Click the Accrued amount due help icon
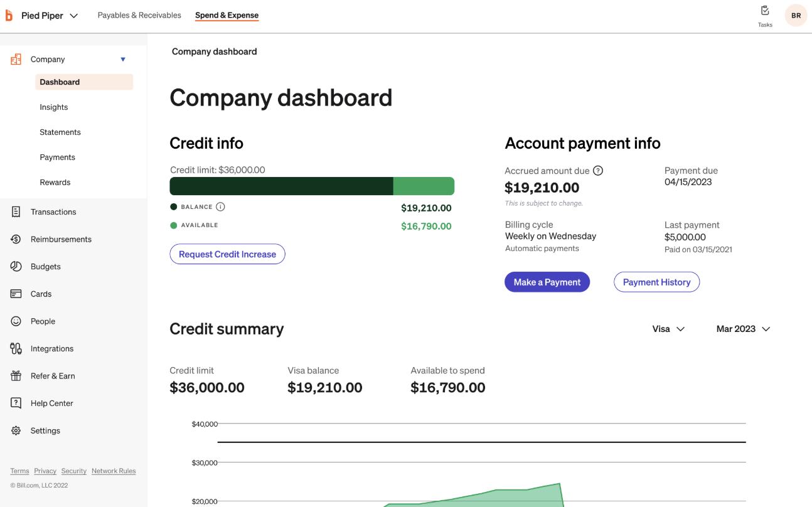The image size is (812, 507). tap(598, 171)
